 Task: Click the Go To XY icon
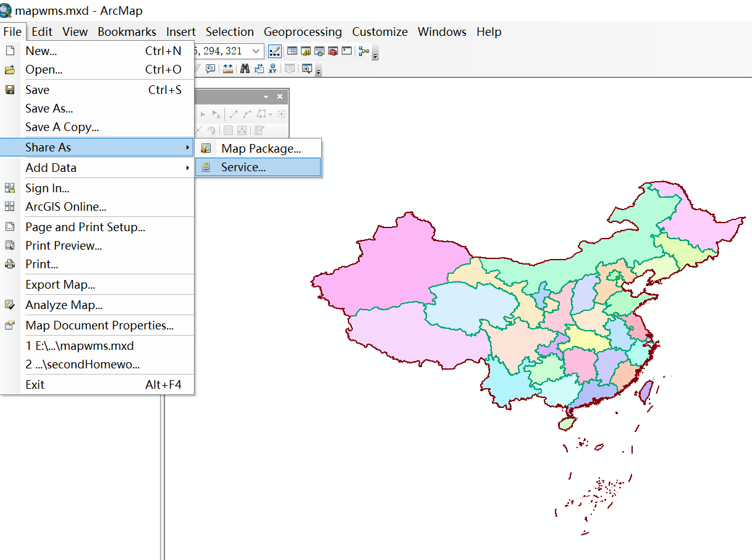(272, 69)
